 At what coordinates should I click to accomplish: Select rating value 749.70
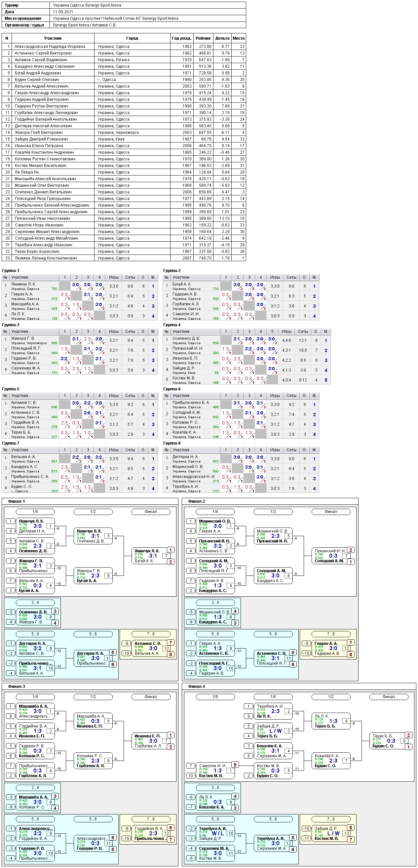click(205, 258)
